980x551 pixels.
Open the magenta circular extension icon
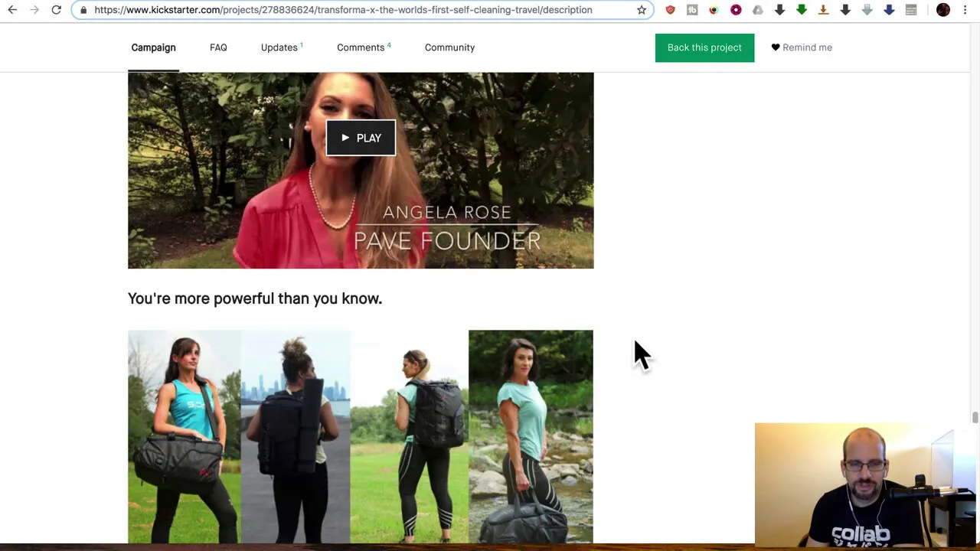pyautogui.click(x=736, y=10)
